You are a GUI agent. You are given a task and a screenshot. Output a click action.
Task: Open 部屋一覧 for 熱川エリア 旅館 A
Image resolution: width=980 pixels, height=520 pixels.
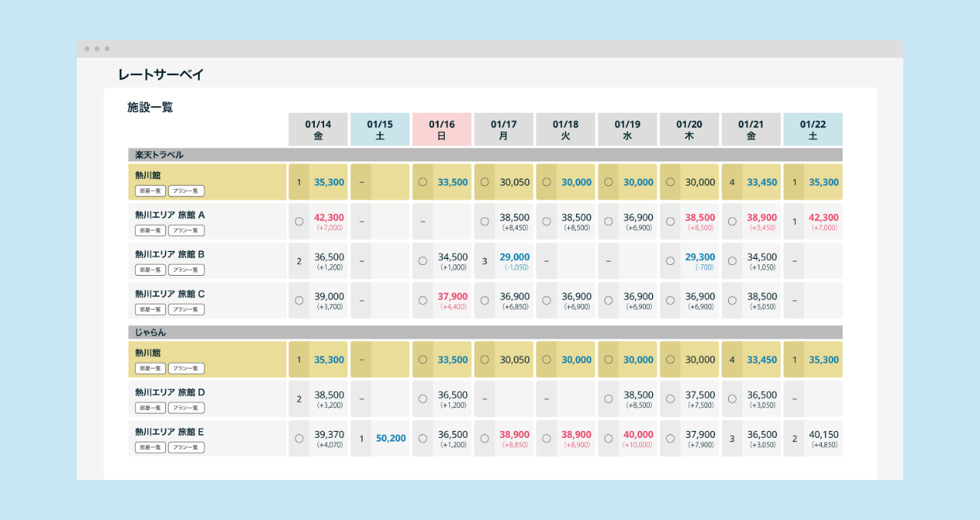[x=151, y=230]
